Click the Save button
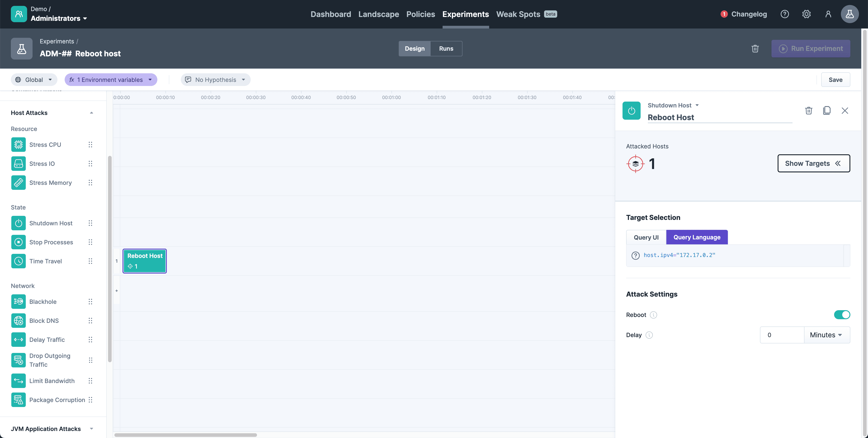This screenshot has height=438, width=868. tap(835, 80)
